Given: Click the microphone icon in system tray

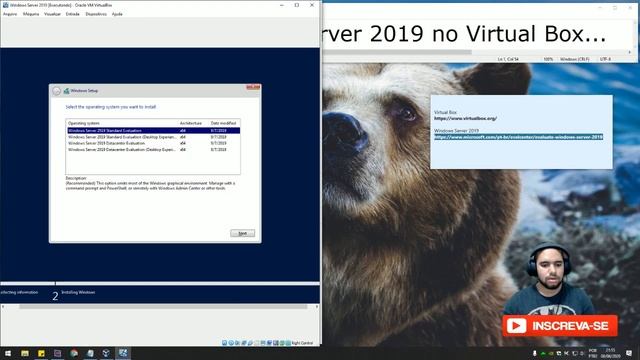Looking at the screenshot, I should coord(534,353).
